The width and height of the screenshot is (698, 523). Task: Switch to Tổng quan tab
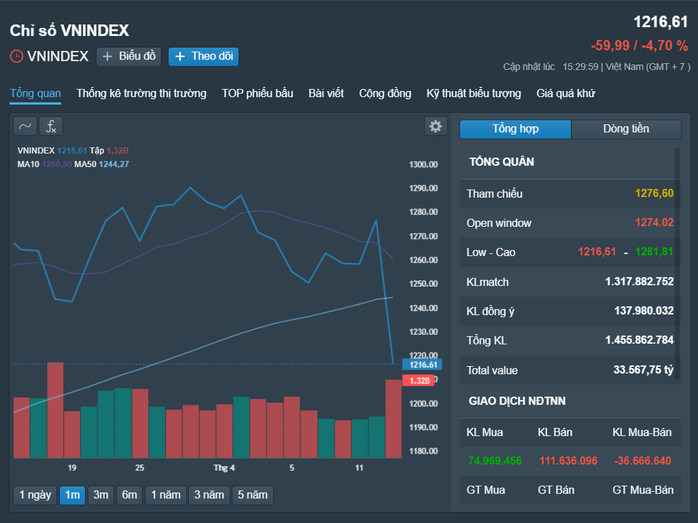[36, 93]
